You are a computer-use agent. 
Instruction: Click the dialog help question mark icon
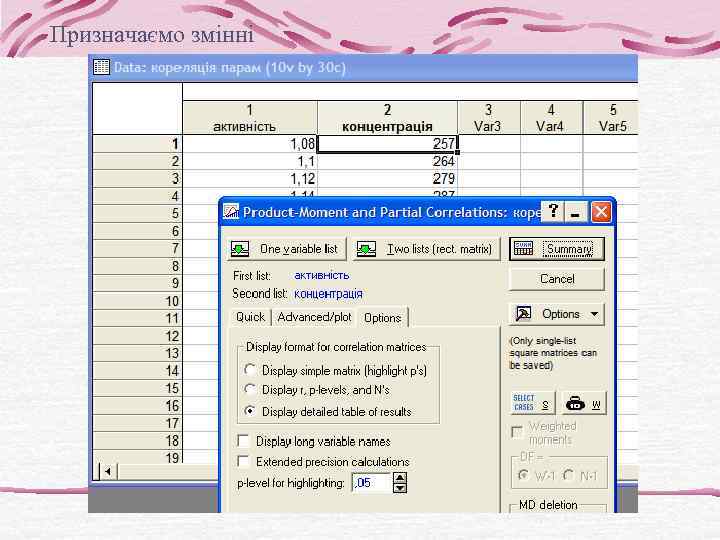point(553,212)
